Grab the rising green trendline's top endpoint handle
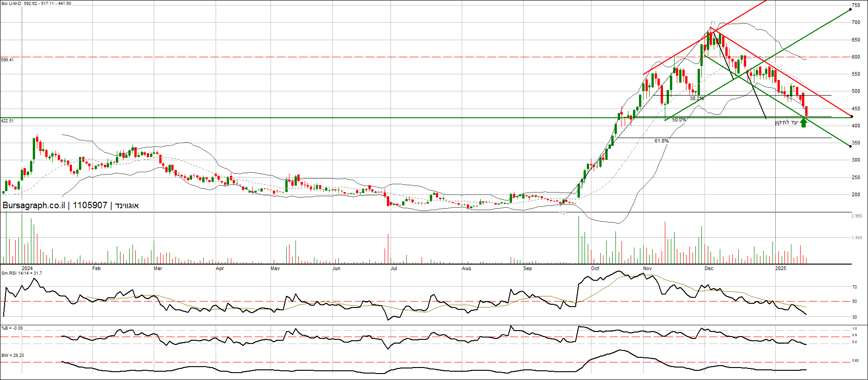Screen dimensions: 868x380 tap(850, 9)
